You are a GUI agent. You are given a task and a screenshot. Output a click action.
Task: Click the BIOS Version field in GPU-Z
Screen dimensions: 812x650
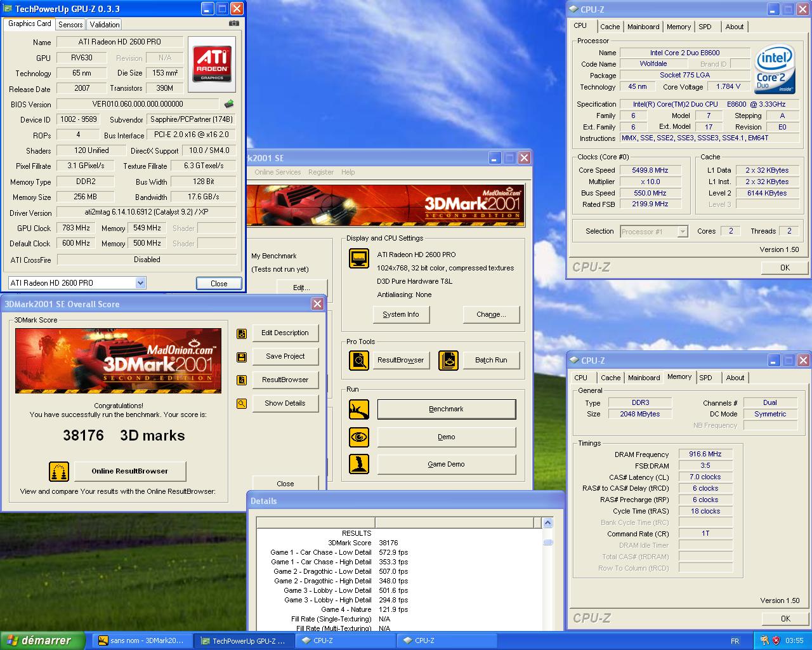click(138, 104)
